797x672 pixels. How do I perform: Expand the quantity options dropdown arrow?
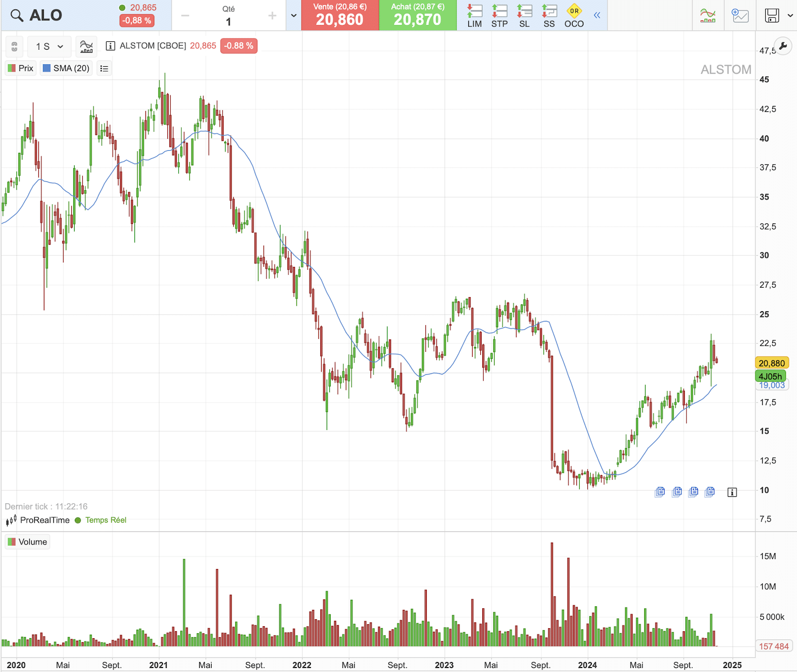(x=294, y=15)
